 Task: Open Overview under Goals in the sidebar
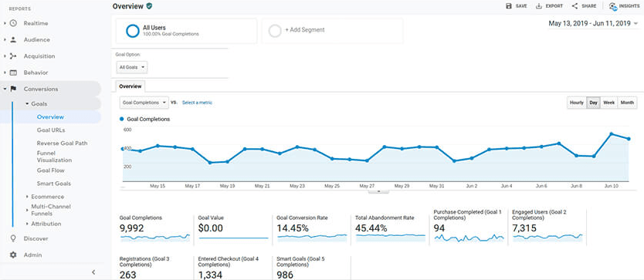point(50,117)
